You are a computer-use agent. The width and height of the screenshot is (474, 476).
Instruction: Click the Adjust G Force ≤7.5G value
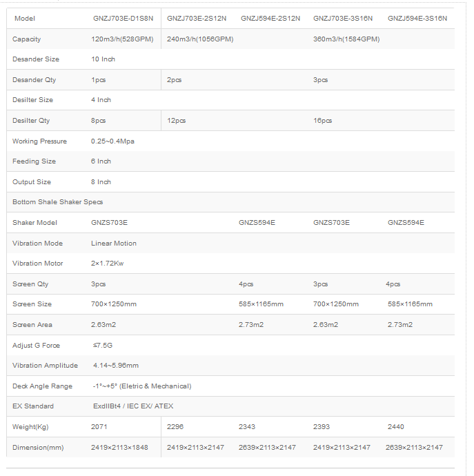click(101, 346)
